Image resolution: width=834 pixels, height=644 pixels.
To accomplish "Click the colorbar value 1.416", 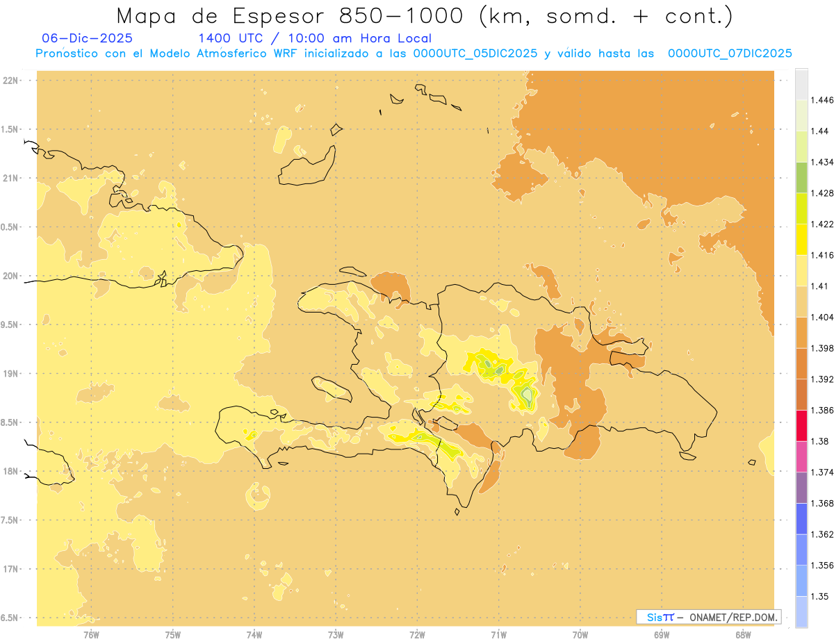I will 822,255.
